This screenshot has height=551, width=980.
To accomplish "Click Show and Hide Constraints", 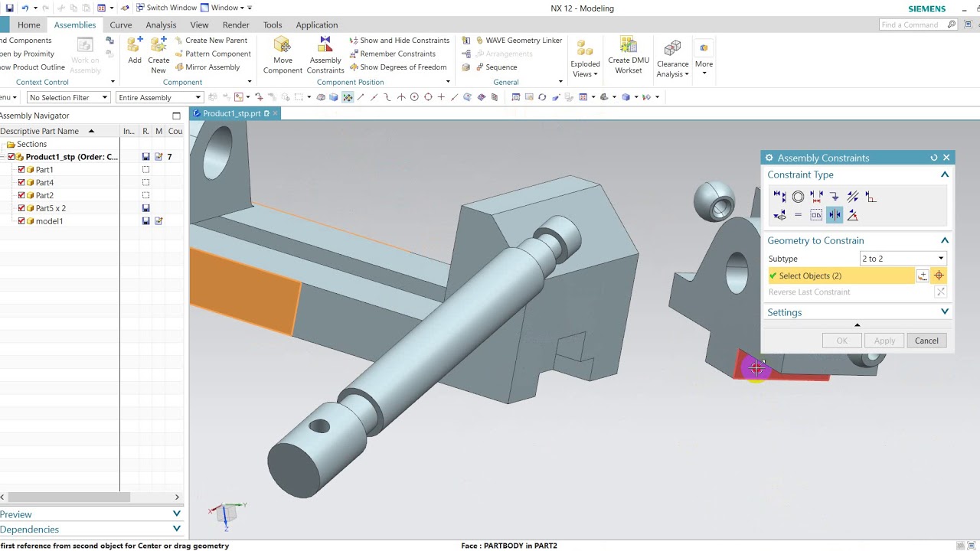I will click(399, 41).
